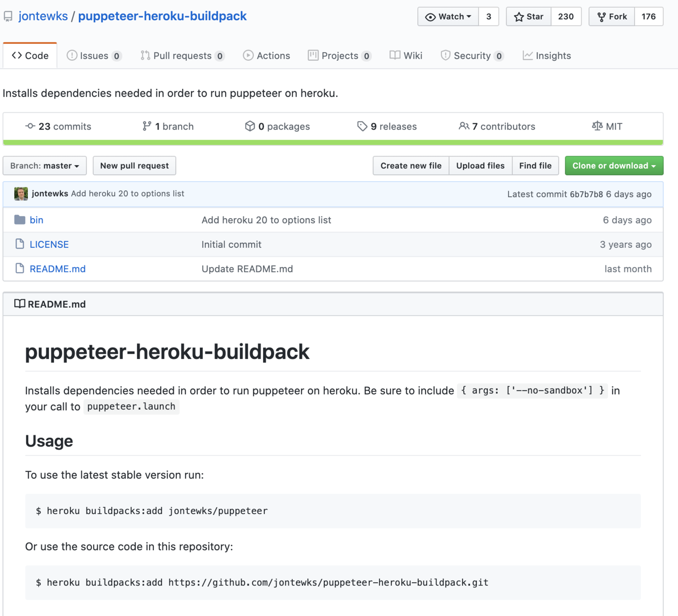Screen dimensions: 678x616
Task: Open the Security tab
Action: click(x=472, y=56)
